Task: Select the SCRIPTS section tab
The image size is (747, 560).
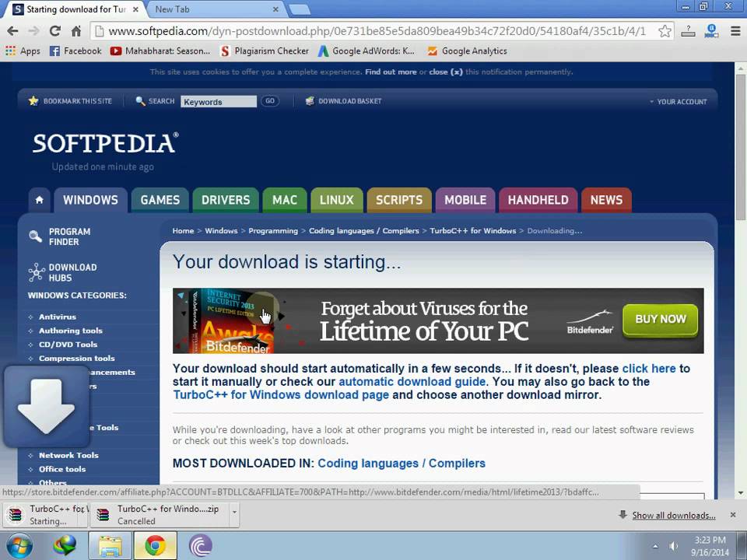Action: point(399,200)
